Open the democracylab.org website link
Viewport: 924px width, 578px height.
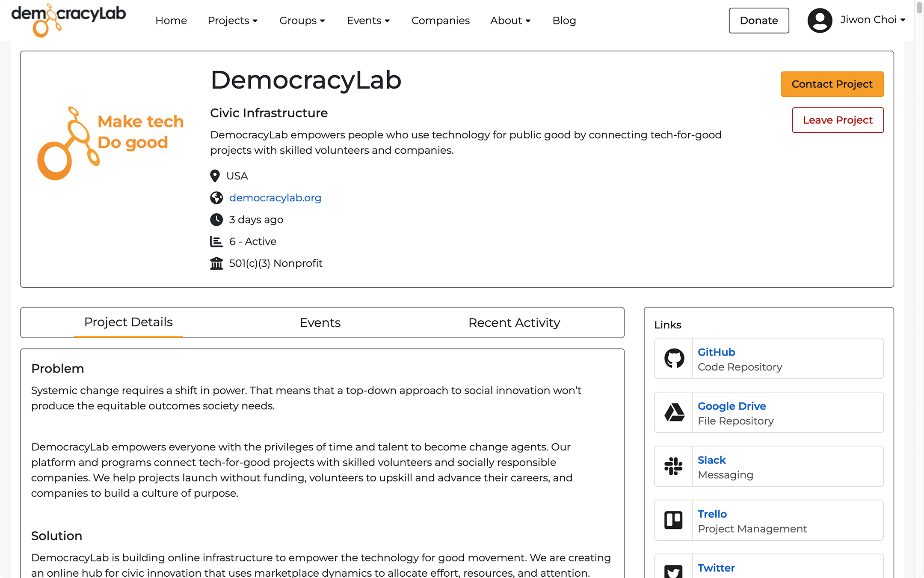pos(275,198)
